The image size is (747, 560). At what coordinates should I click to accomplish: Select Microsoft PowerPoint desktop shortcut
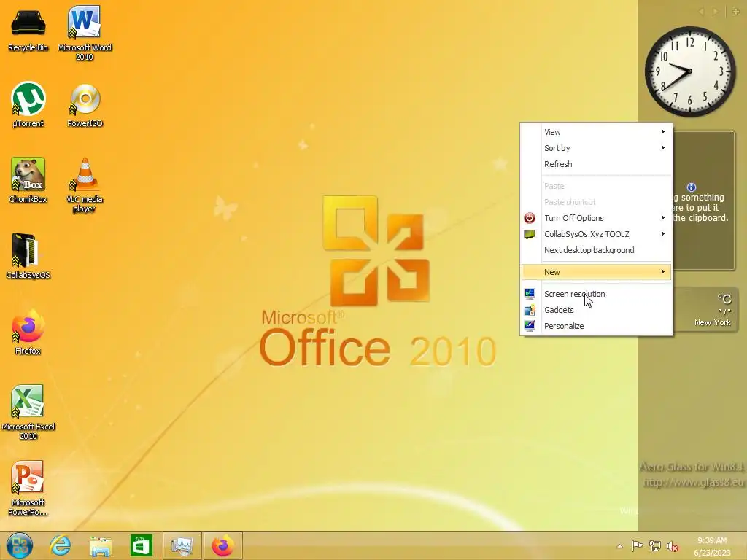click(28, 488)
